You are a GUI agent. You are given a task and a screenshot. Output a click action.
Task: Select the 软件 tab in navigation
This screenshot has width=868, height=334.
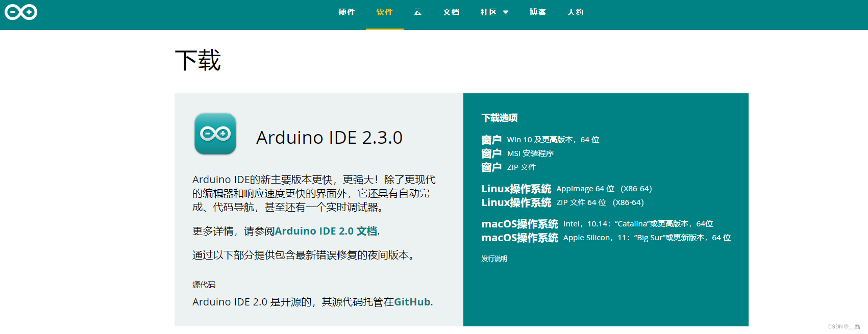click(384, 12)
